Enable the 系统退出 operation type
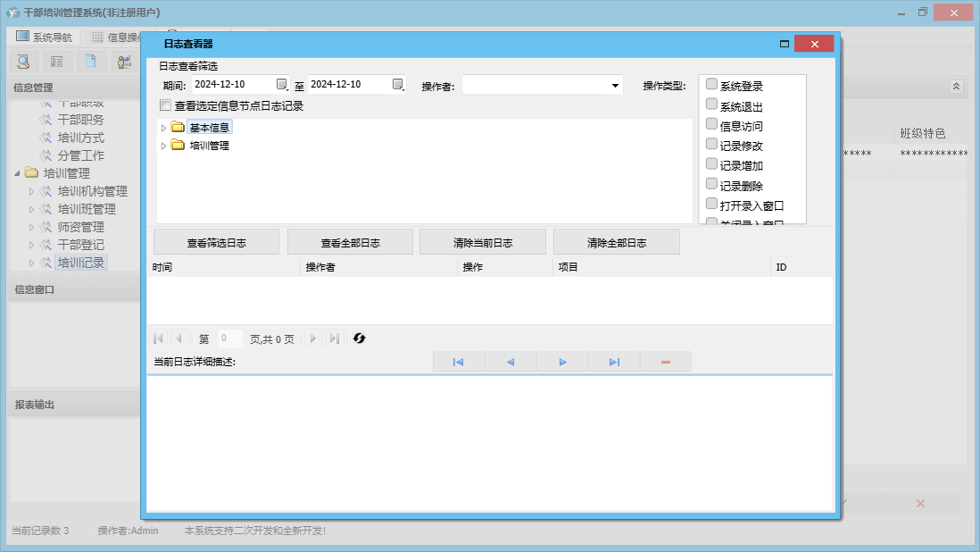980x552 pixels. coord(711,105)
